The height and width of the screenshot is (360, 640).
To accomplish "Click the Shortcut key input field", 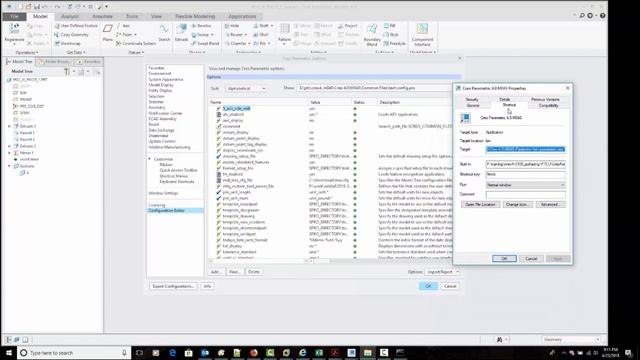I will pyautogui.click(x=525, y=174).
